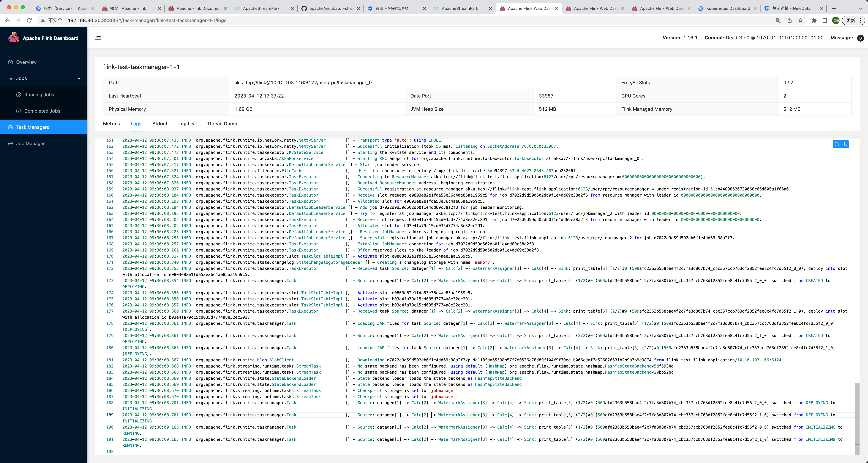
Task: Close the Kubernetes Dashboard tab
Action: [755, 8]
